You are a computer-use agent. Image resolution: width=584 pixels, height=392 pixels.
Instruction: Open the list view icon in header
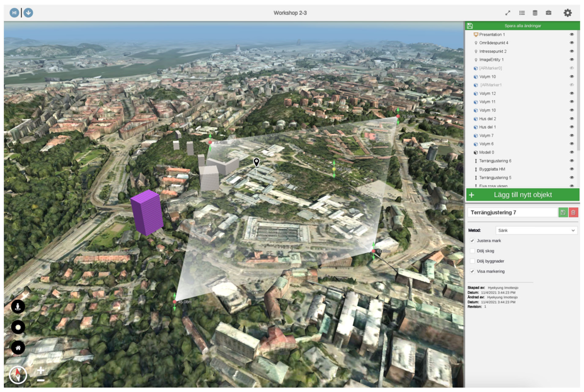coord(522,13)
